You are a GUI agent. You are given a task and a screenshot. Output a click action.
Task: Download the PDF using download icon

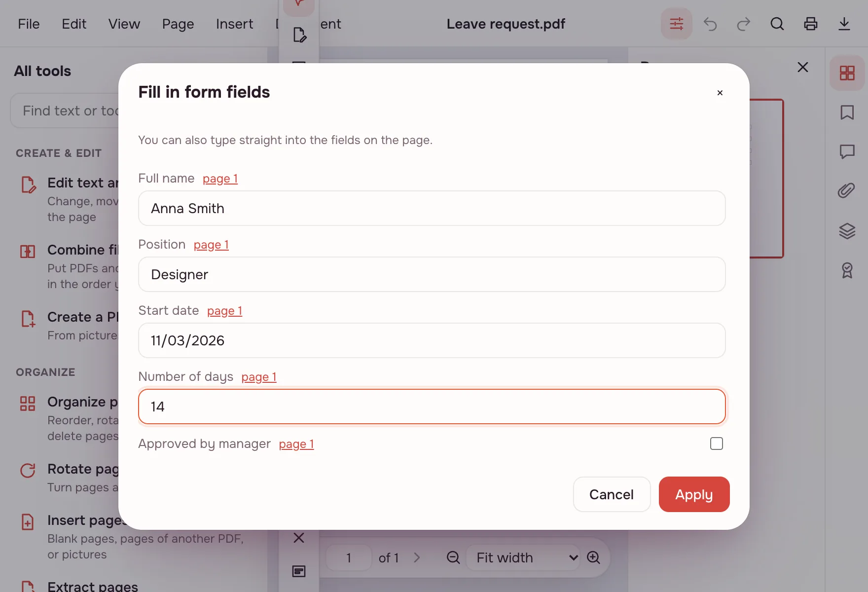pos(844,24)
